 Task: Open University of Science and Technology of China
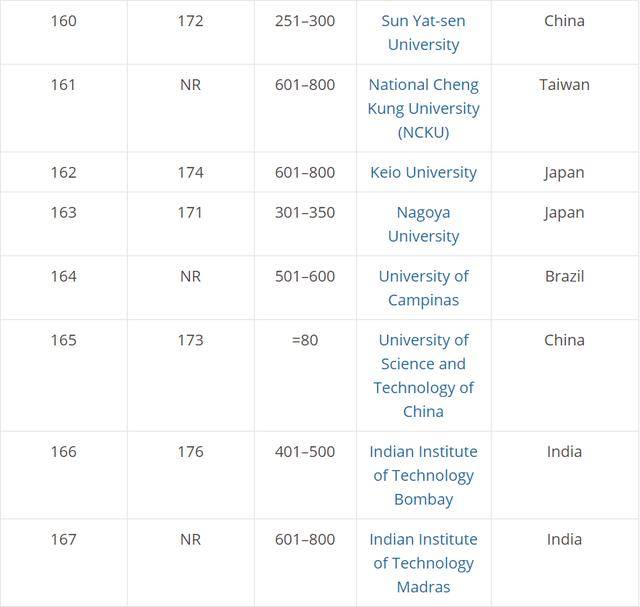coord(423,376)
